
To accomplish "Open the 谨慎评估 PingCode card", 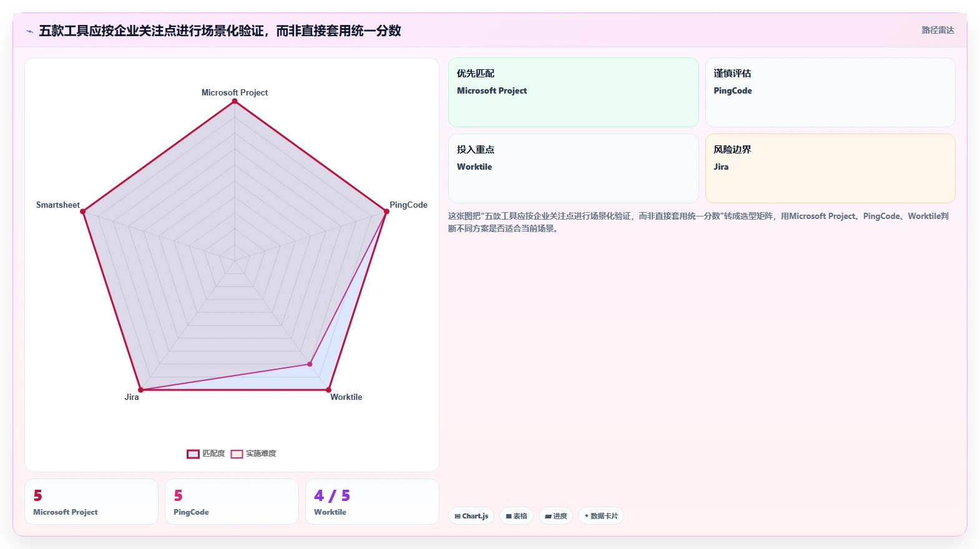I will tap(830, 92).
